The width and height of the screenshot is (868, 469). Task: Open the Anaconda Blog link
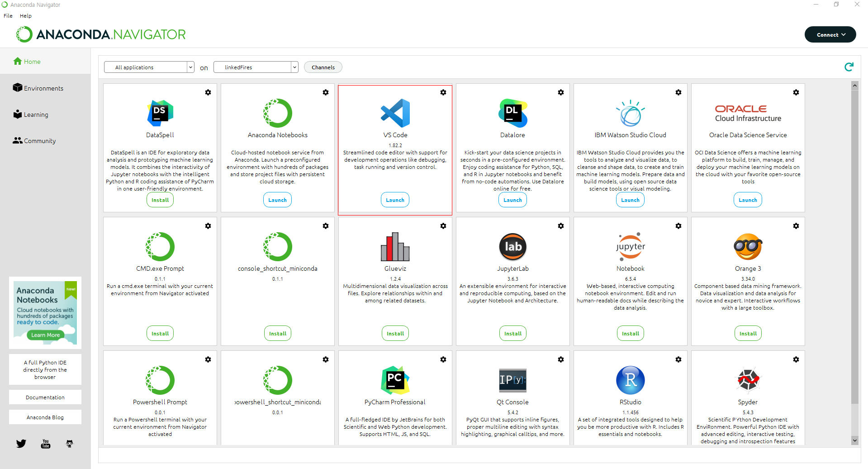coord(45,417)
